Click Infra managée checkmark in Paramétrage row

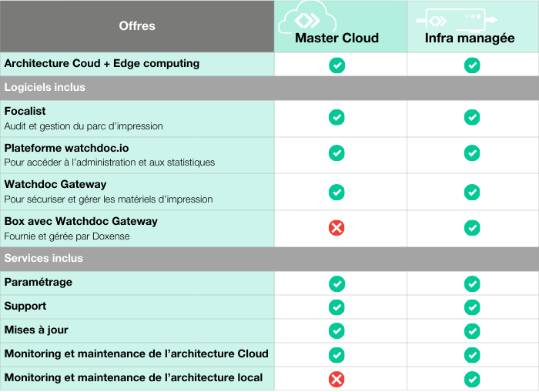[472, 284]
